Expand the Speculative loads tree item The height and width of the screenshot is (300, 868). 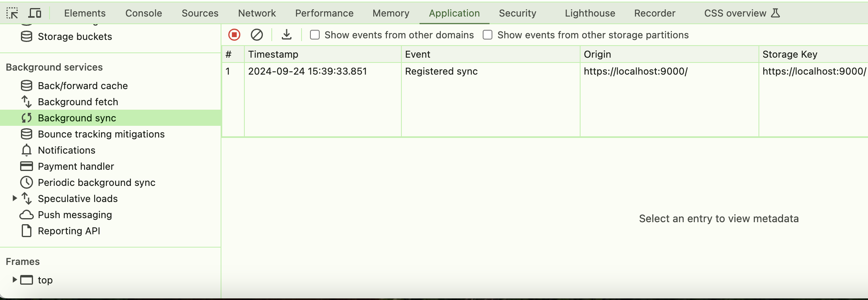tap(14, 198)
